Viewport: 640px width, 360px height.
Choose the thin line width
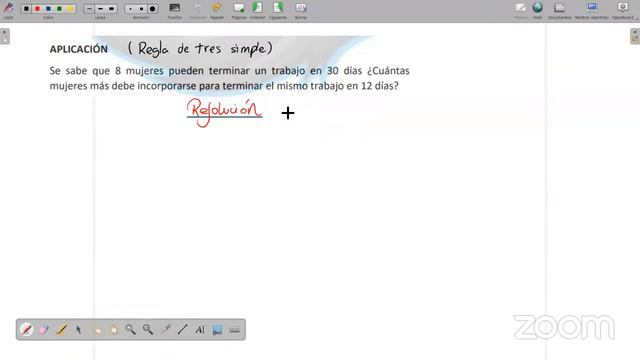[89, 9]
